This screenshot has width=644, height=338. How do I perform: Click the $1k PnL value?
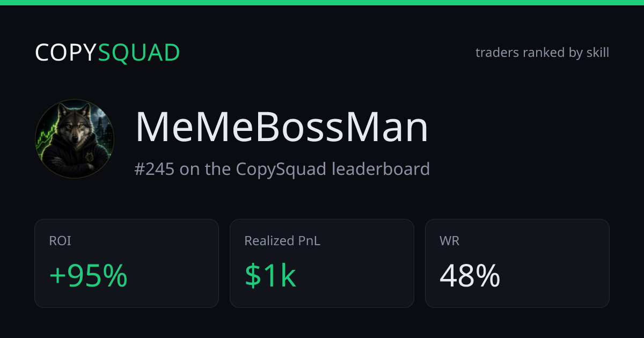click(270, 276)
